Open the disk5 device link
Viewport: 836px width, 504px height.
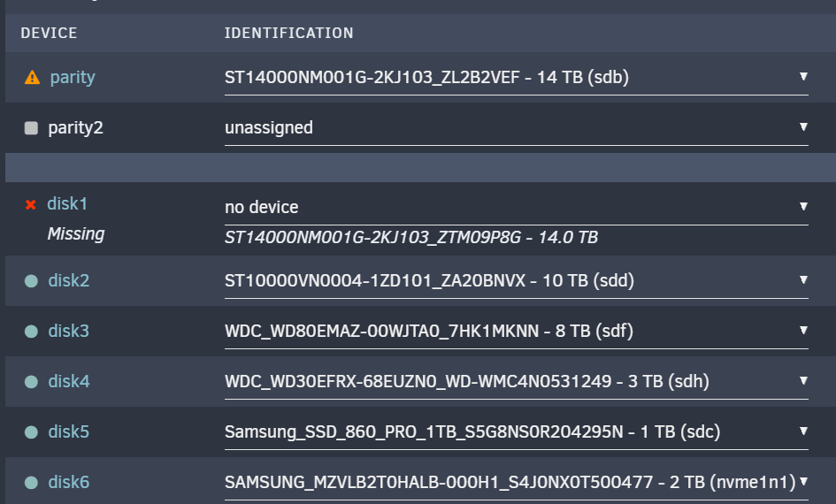point(69,431)
